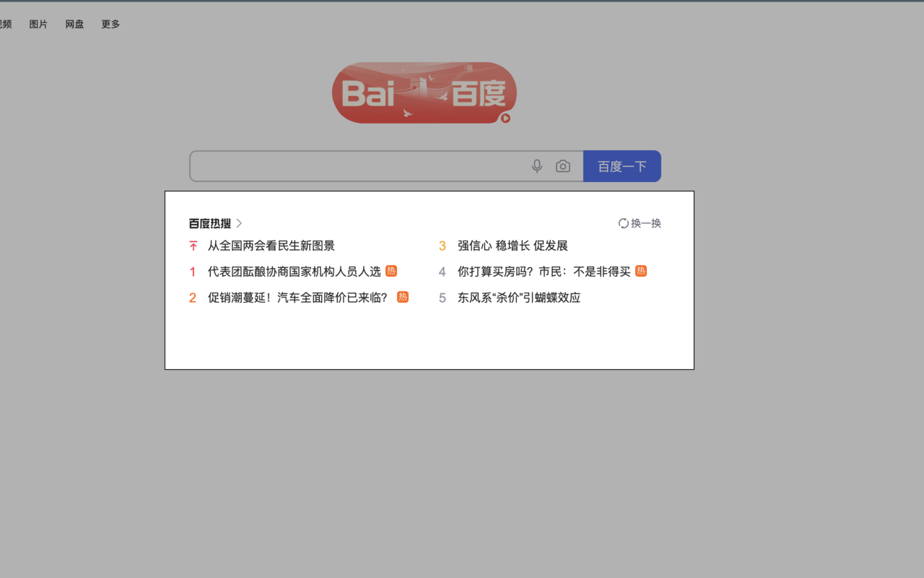Click the Baidu logo
This screenshot has height=578, width=924.
coord(424,92)
